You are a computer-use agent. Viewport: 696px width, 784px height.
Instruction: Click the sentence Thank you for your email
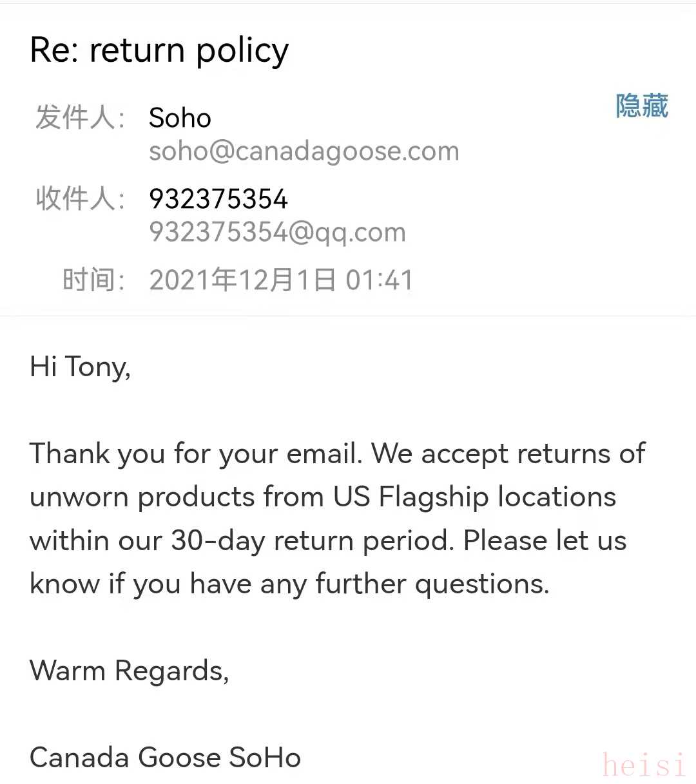coord(195,454)
